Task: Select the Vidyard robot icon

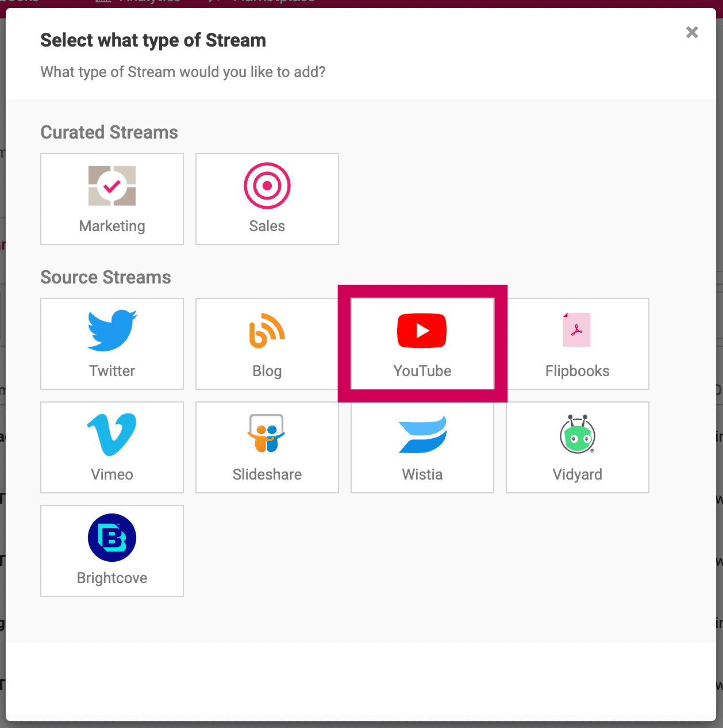Action: (577, 434)
